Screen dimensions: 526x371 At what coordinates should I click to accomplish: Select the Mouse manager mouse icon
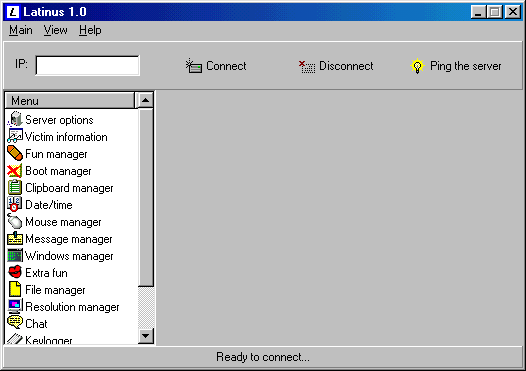click(15, 221)
